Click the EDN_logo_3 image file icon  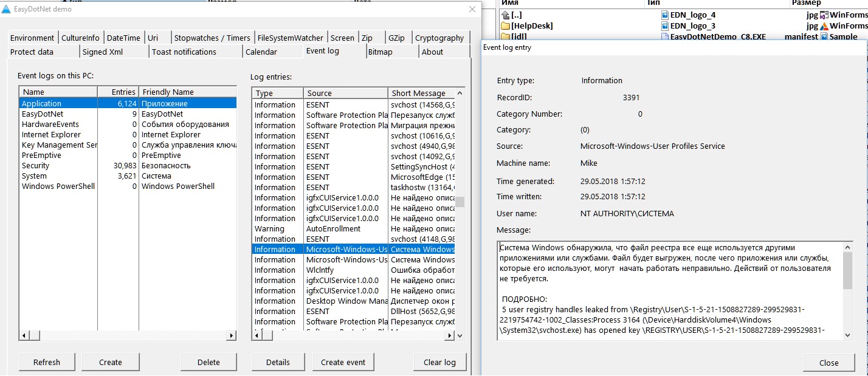click(666, 26)
